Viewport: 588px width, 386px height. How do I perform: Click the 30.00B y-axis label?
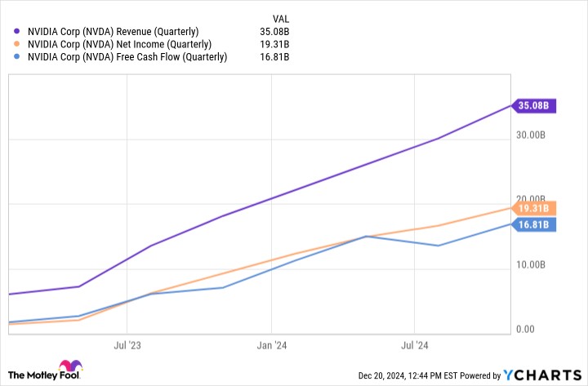tap(531, 135)
